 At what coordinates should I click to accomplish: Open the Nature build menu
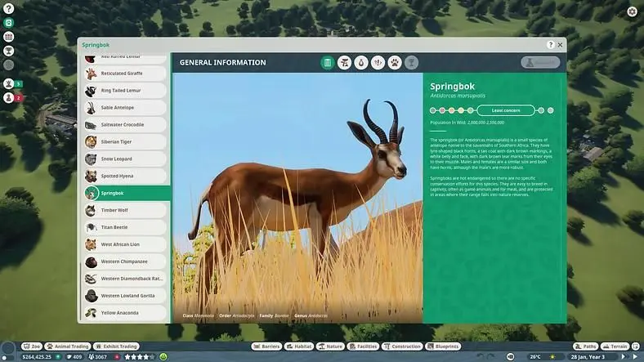(330, 346)
